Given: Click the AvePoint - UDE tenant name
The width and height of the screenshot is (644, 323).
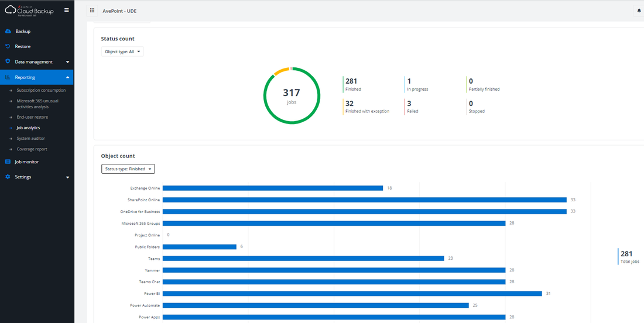Looking at the screenshot, I should tap(119, 11).
